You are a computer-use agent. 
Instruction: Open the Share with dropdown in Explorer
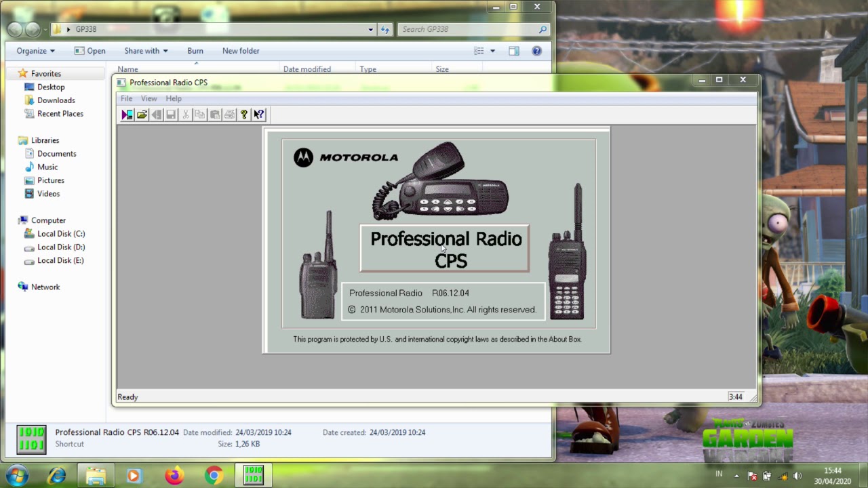(146, 51)
